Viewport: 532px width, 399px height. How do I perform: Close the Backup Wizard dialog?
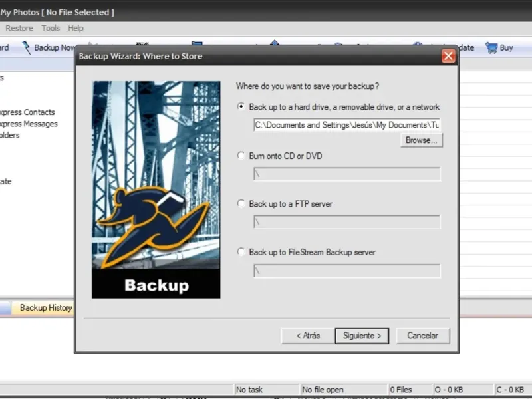click(x=448, y=56)
